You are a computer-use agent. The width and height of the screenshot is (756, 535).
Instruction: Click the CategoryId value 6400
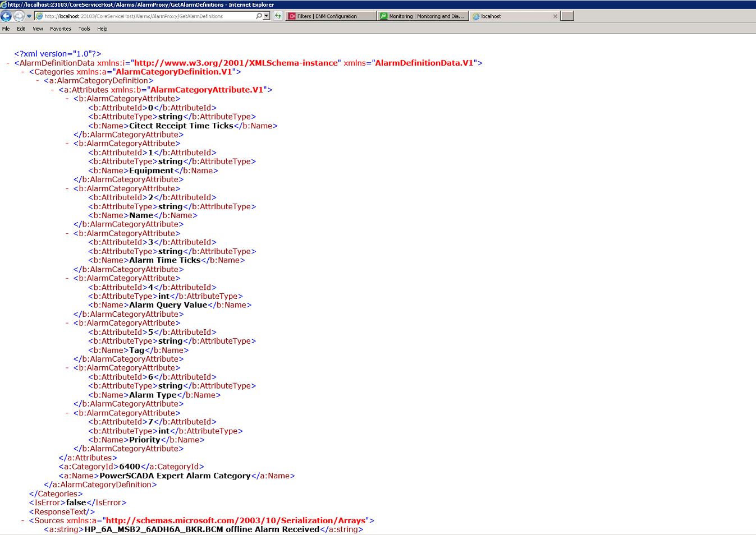130,467
